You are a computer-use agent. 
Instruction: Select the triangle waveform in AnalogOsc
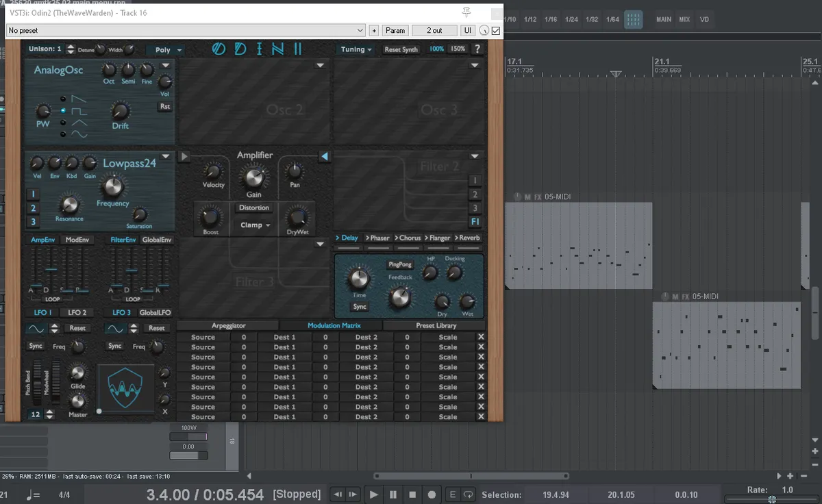[x=80, y=123]
